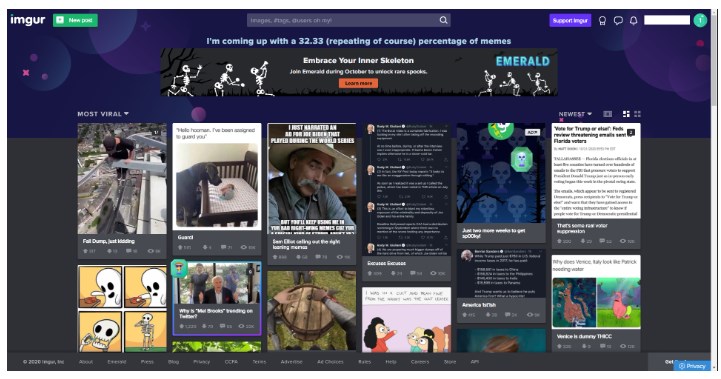The image size is (721, 379).
Task: Open the trophy icon in header
Action: point(602,21)
